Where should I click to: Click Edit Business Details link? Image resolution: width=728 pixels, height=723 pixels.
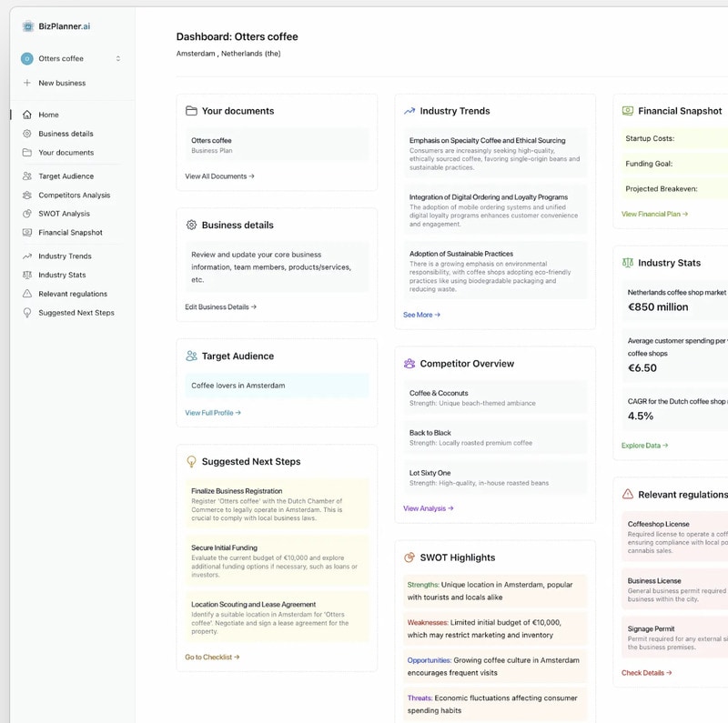coord(220,307)
